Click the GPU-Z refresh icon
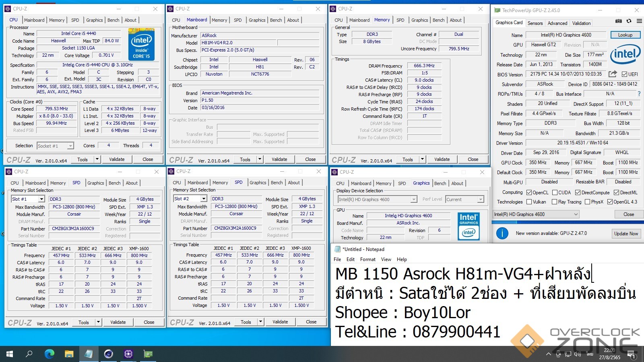644x362 pixels. tap(629, 21)
